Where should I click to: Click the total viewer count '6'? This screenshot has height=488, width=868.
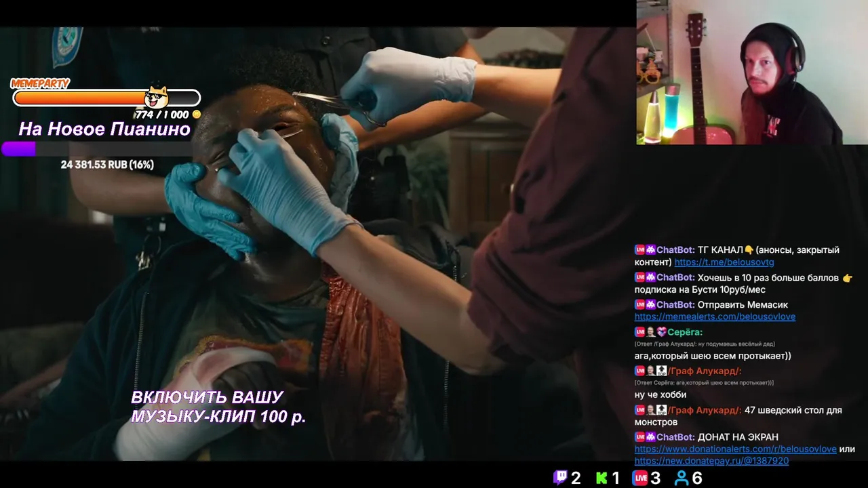697,479
